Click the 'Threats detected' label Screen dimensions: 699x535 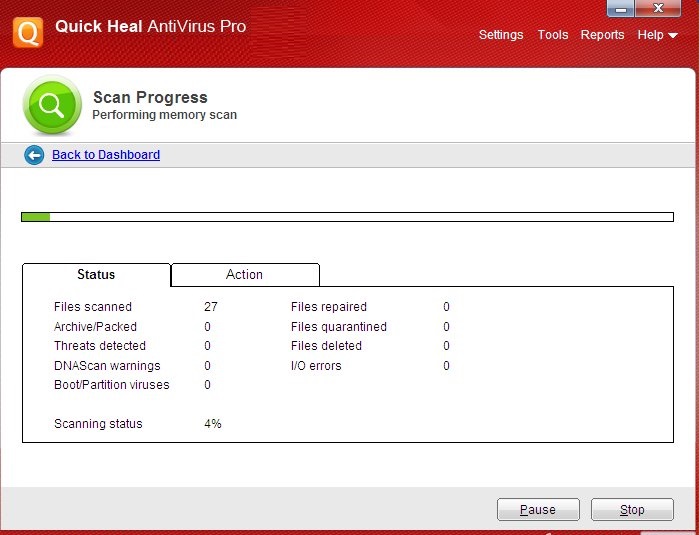(100, 346)
